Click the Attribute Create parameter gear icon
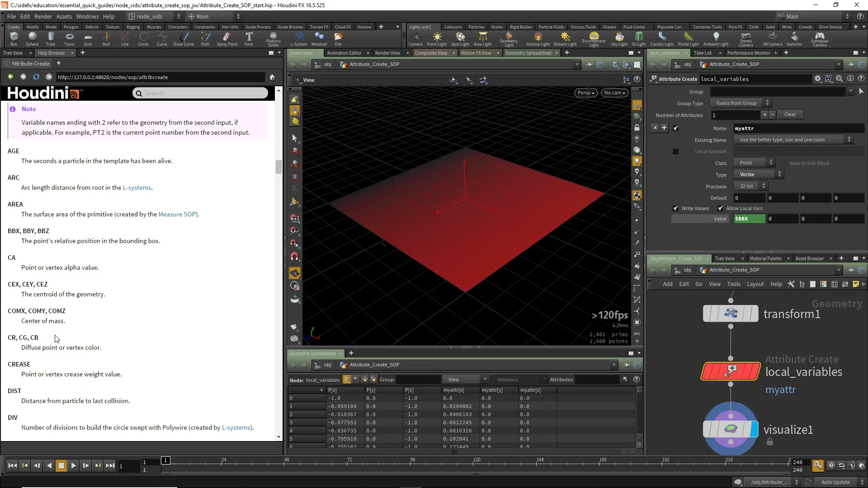Image resolution: width=868 pixels, height=488 pixels. tap(817, 79)
